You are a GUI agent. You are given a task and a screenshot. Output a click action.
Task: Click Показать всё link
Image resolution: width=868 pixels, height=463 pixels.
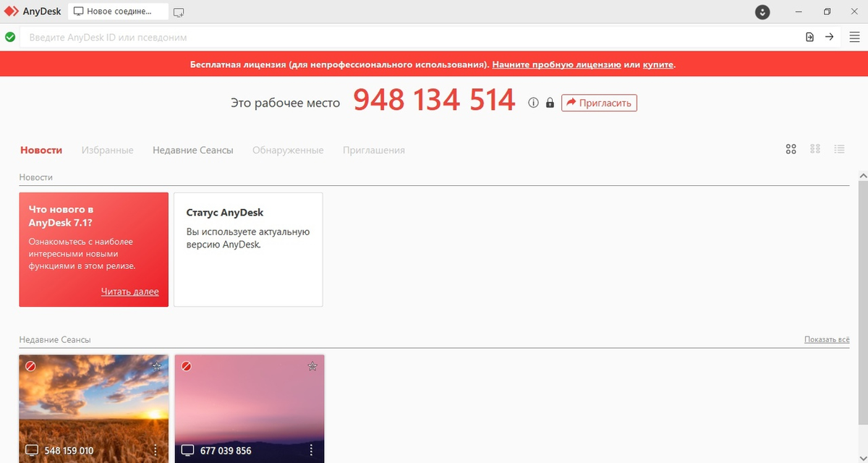[827, 339]
